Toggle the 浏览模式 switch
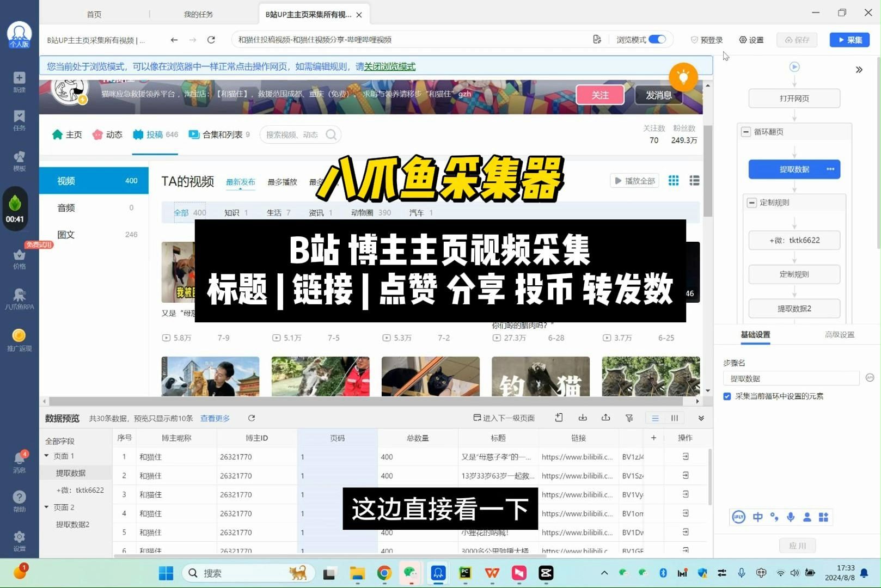This screenshot has height=588, width=881. [x=657, y=39]
